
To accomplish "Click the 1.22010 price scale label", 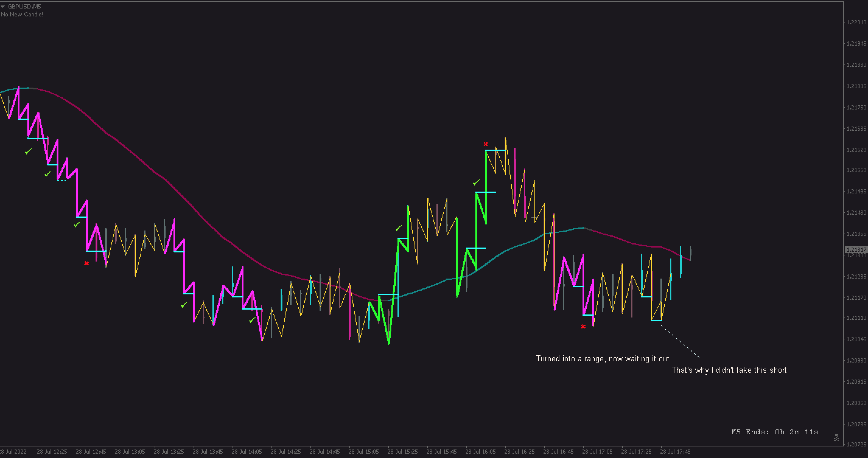I will tap(856, 22).
